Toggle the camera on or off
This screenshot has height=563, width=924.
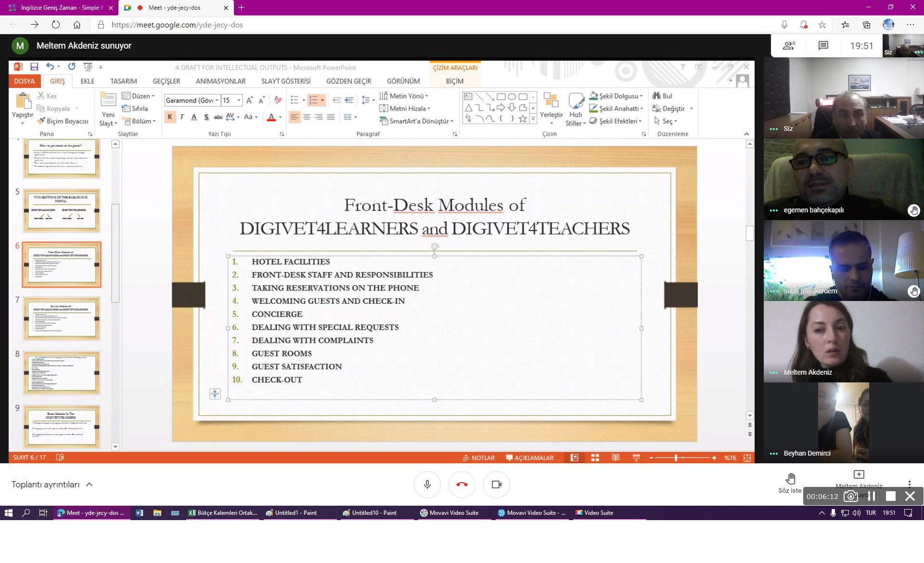(496, 484)
